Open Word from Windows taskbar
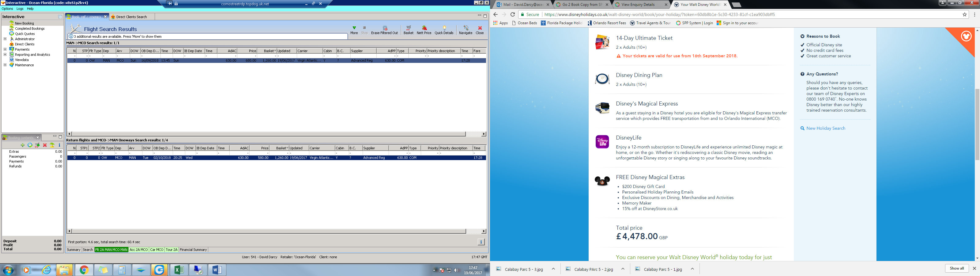The height and width of the screenshot is (276, 980). [217, 270]
